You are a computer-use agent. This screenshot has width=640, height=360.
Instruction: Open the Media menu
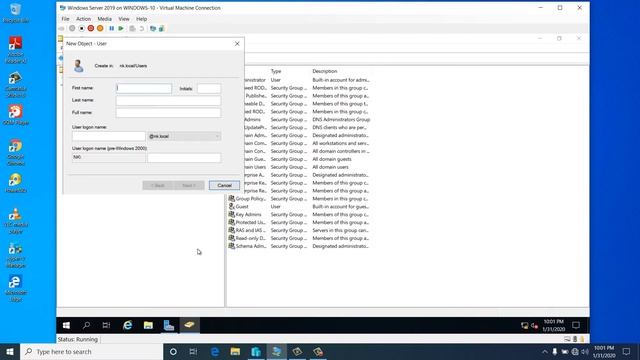pyautogui.click(x=104, y=19)
